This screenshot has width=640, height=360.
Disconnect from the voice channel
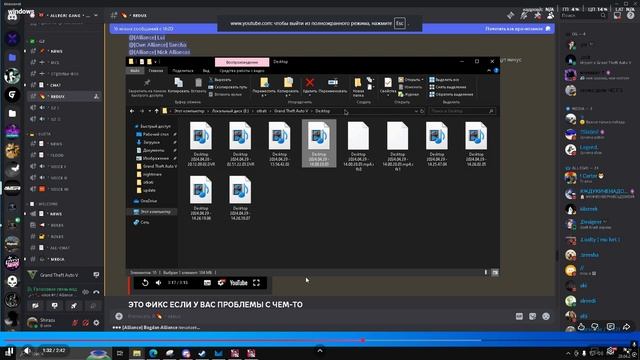tap(96, 292)
